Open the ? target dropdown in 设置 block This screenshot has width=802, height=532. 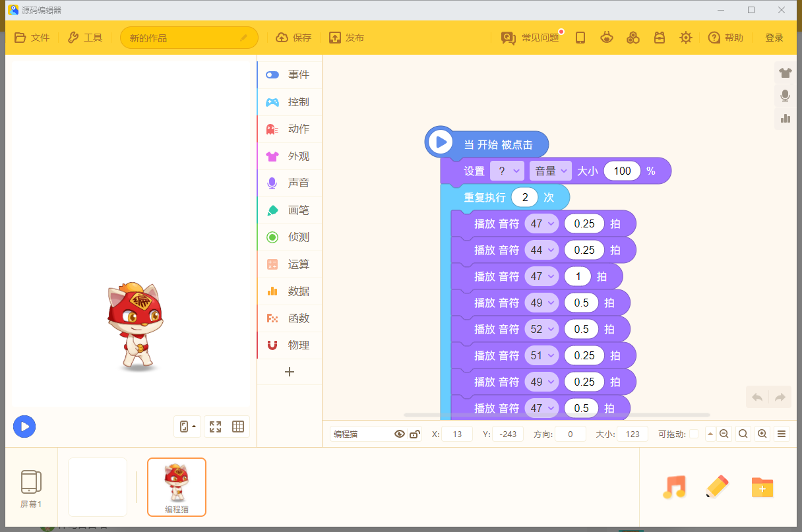click(x=507, y=171)
